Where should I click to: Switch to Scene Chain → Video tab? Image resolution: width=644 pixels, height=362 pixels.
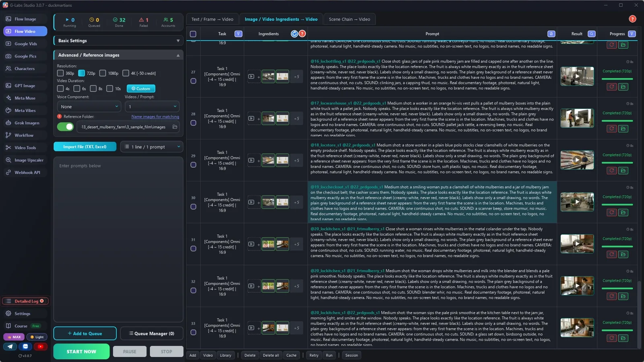(x=349, y=19)
